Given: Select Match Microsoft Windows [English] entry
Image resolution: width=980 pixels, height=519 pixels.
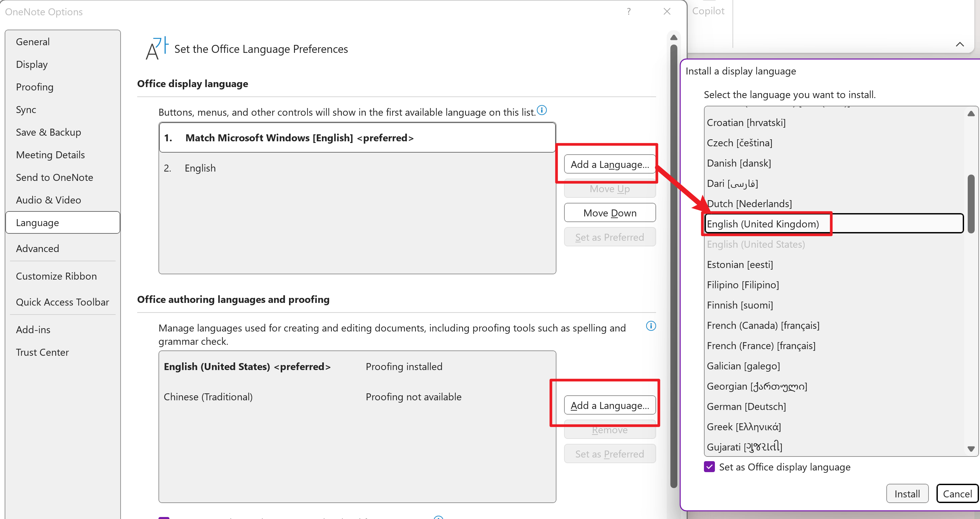Looking at the screenshot, I should 357,138.
